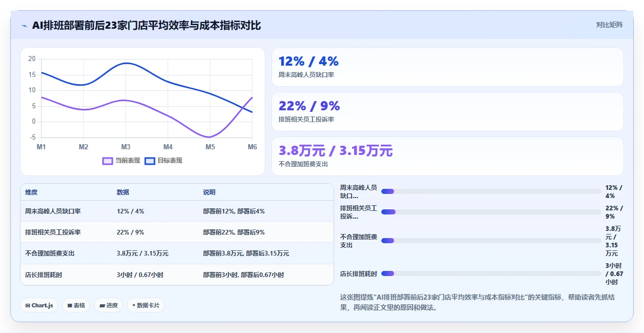The height and width of the screenshot is (333, 644).
Task: Click the 22% / 9% stat card value
Action: pyautogui.click(x=309, y=106)
